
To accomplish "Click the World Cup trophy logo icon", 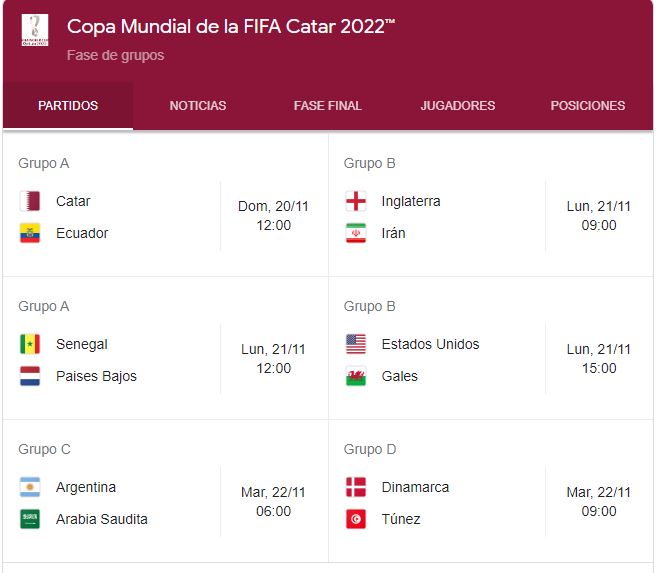I will [x=35, y=30].
